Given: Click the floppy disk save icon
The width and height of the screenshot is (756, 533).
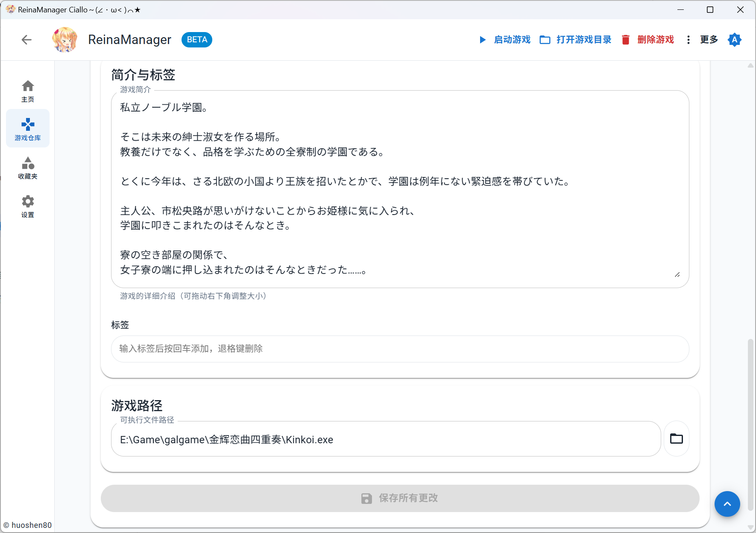Looking at the screenshot, I should click(366, 498).
